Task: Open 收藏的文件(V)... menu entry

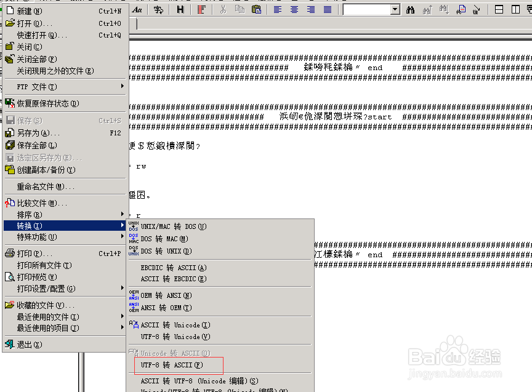Action: click(x=65, y=305)
